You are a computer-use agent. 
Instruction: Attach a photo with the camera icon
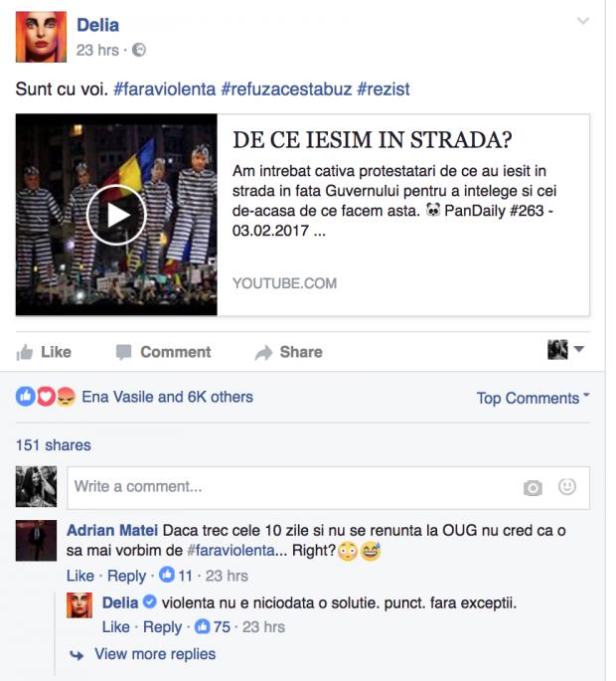(x=533, y=488)
